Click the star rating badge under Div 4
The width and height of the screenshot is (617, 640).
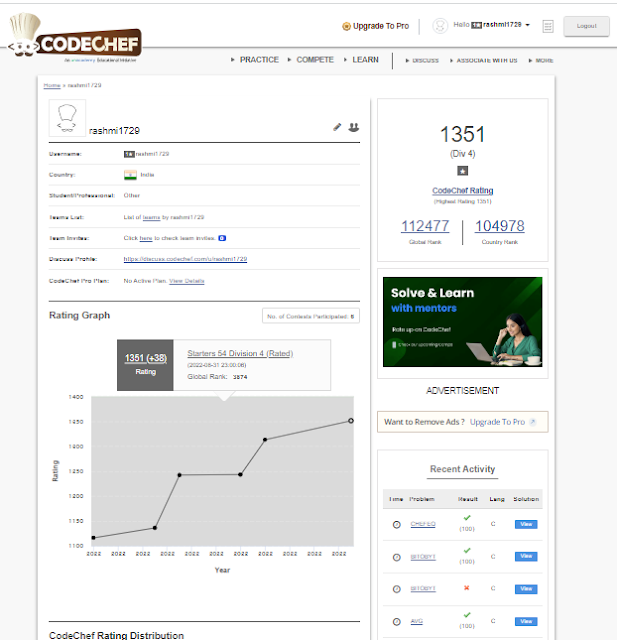click(462, 171)
